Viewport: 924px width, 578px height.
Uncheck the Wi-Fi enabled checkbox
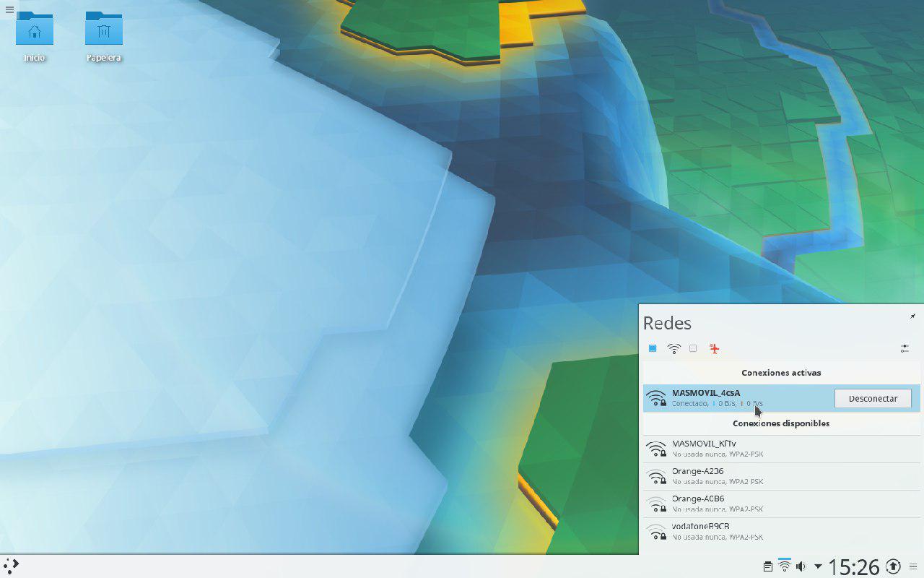tap(653, 348)
